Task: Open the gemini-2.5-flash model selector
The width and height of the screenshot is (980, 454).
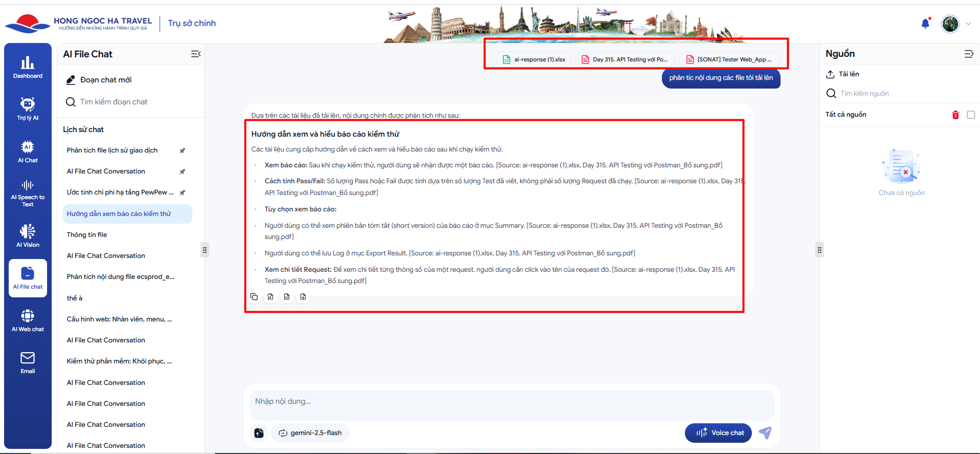Action: tap(310, 433)
